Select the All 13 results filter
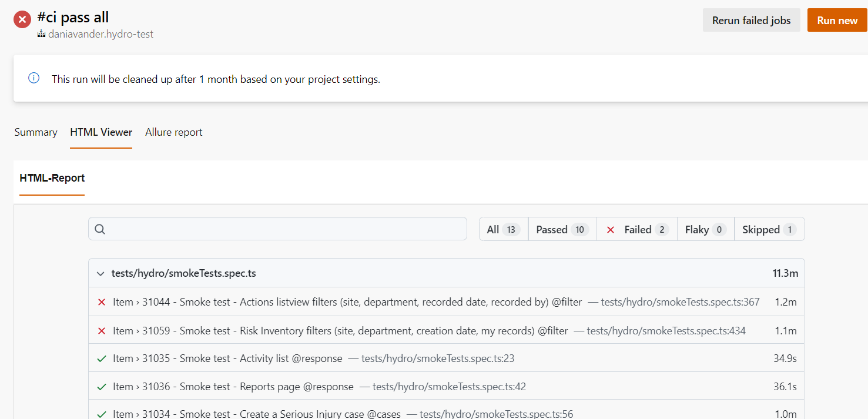The width and height of the screenshot is (868, 419). 502,229
